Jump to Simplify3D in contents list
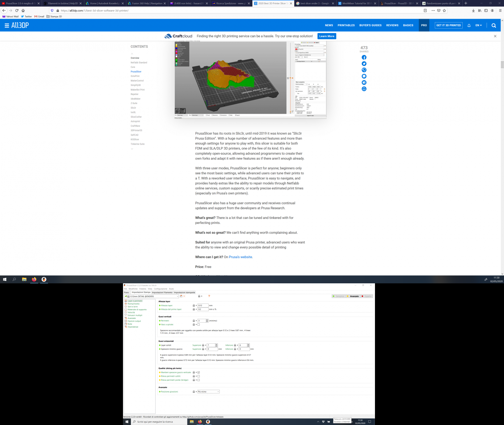504x425 pixels. click(x=136, y=85)
